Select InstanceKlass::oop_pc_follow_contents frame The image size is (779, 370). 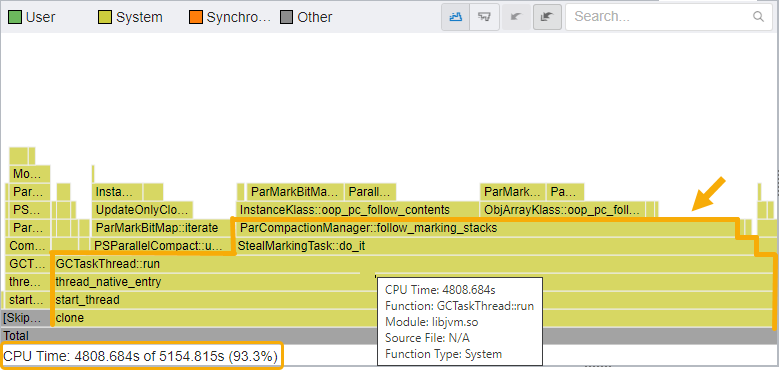pos(357,210)
